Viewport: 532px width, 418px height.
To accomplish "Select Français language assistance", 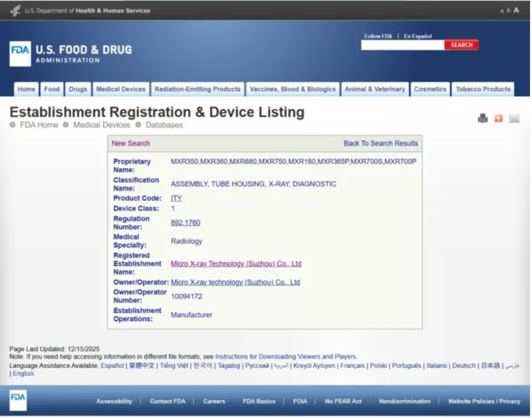I will tap(352, 365).
